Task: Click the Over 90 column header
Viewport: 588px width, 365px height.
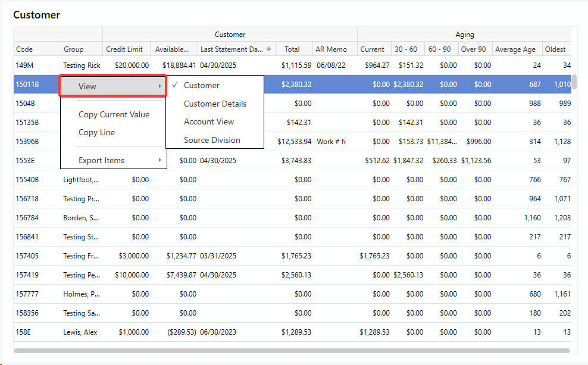Action: [x=473, y=49]
